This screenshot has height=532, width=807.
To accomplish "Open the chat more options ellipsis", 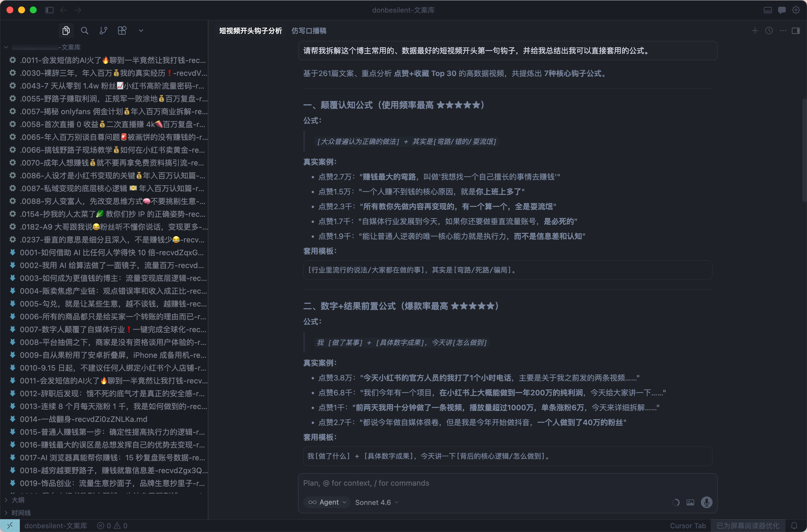I will pyautogui.click(x=783, y=31).
